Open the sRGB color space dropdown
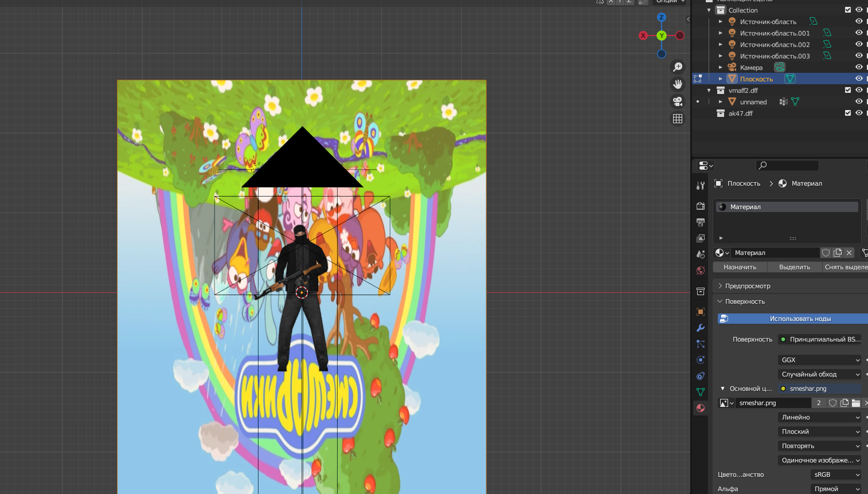The width and height of the screenshot is (868, 494). pos(836,475)
